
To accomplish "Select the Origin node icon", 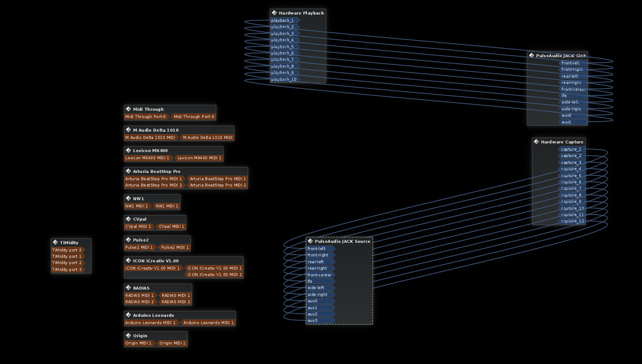I will point(128,335).
